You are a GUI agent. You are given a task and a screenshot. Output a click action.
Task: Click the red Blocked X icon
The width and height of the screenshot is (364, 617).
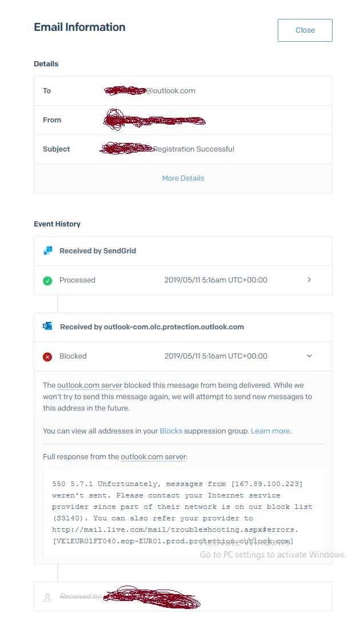(48, 357)
